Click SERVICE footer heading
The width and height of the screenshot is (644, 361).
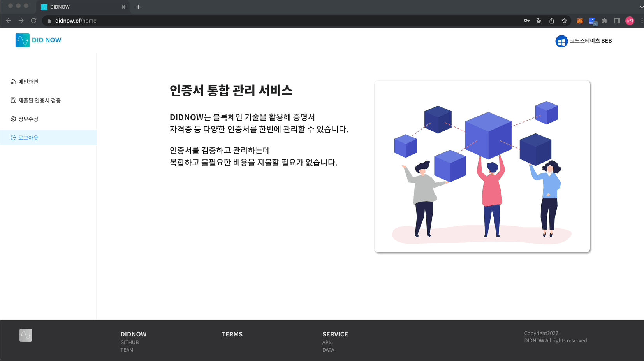335,334
